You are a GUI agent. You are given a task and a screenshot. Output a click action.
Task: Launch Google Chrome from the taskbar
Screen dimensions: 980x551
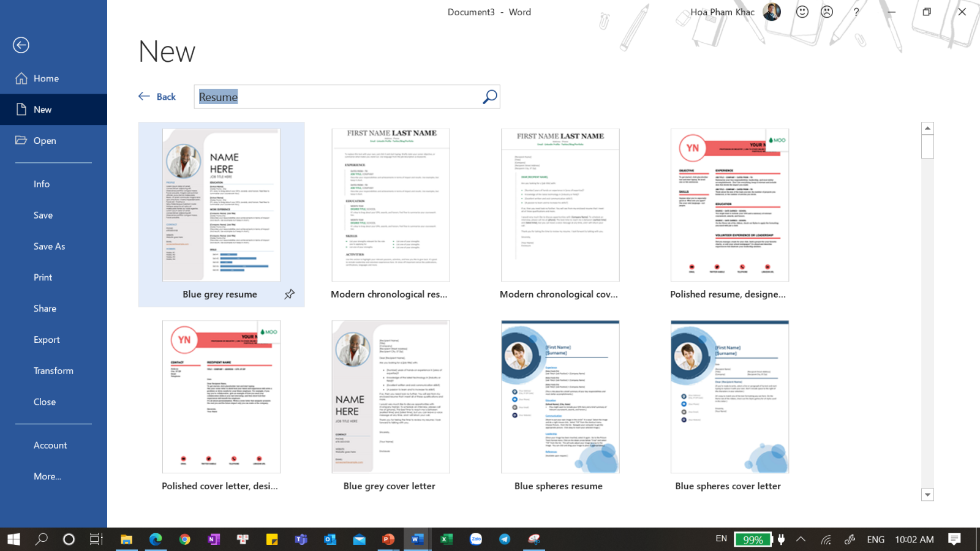tap(184, 539)
